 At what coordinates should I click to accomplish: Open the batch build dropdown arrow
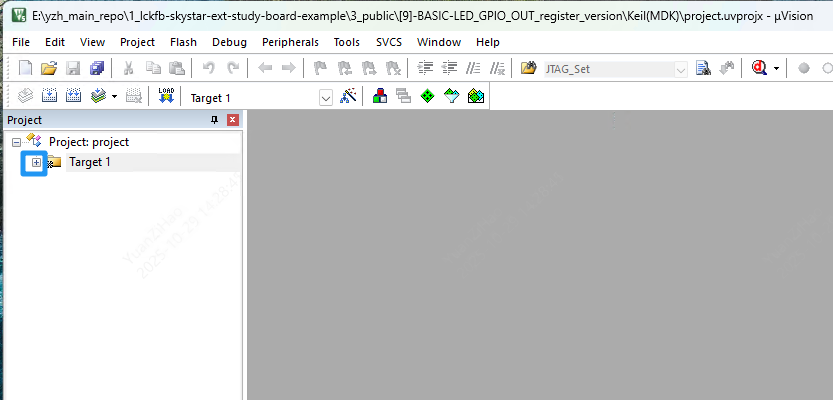tap(114, 97)
